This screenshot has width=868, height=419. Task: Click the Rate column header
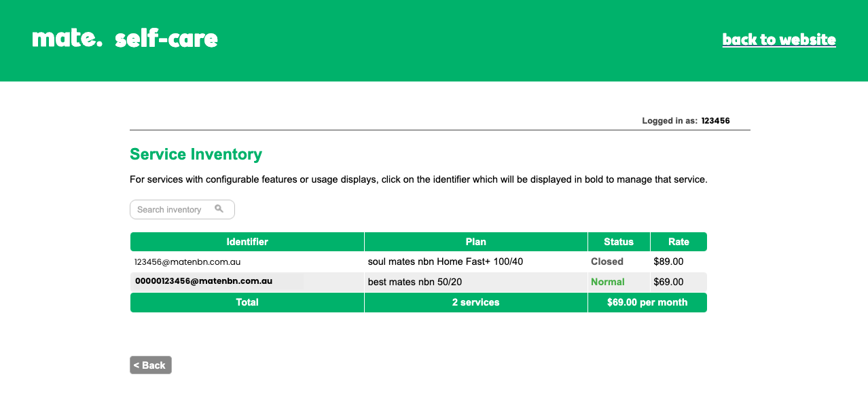[679, 242]
